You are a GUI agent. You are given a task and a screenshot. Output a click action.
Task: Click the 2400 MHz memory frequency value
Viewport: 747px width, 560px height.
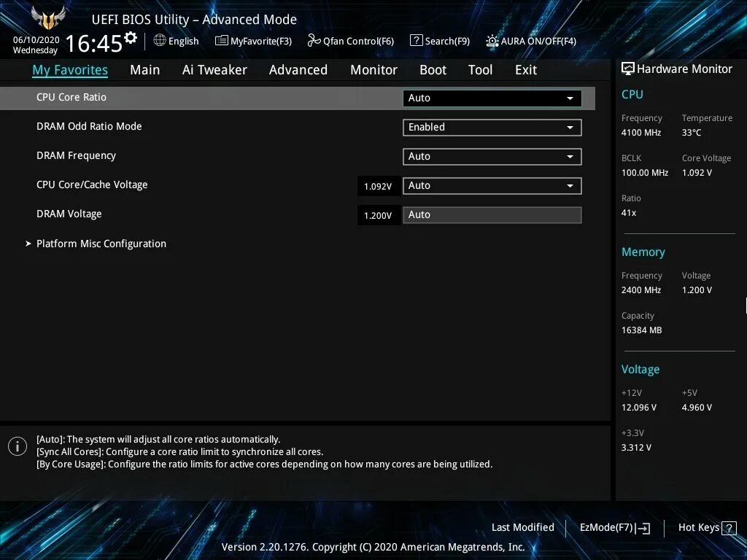(x=641, y=290)
